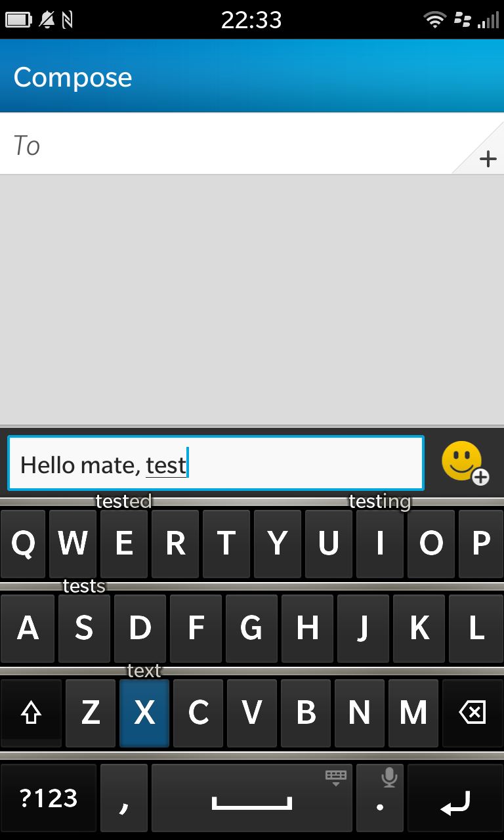
Task: Switch to the ?123 symbols keyboard
Action: pos(49,798)
